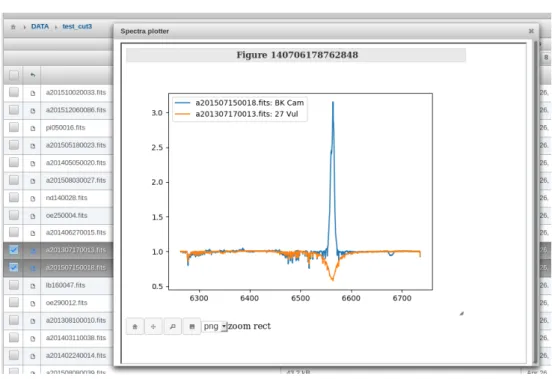Select file name oe250004.fits
The width and height of the screenshot is (552, 379).
(x=66, y=215)
